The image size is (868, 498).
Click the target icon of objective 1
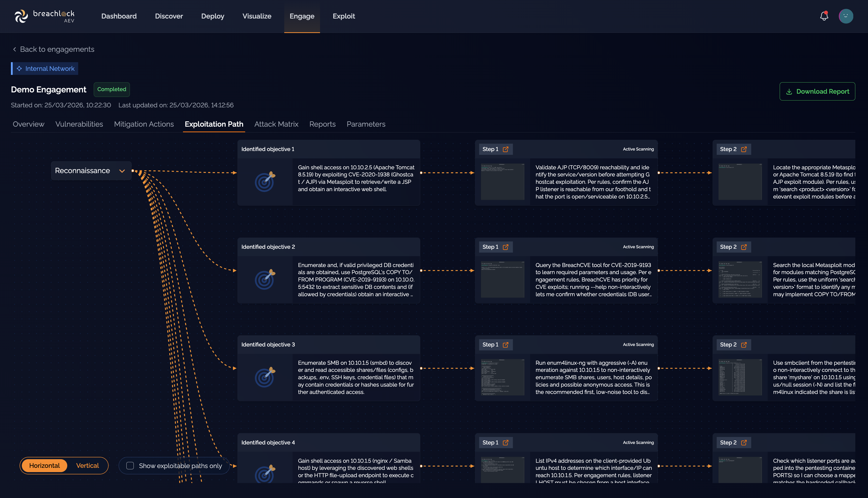tap(265, 182)
